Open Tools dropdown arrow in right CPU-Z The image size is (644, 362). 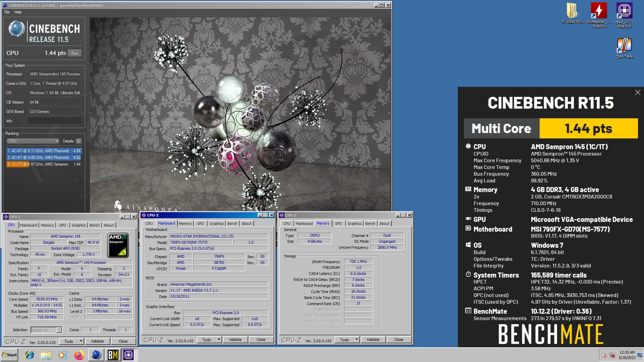pos(357,340)
